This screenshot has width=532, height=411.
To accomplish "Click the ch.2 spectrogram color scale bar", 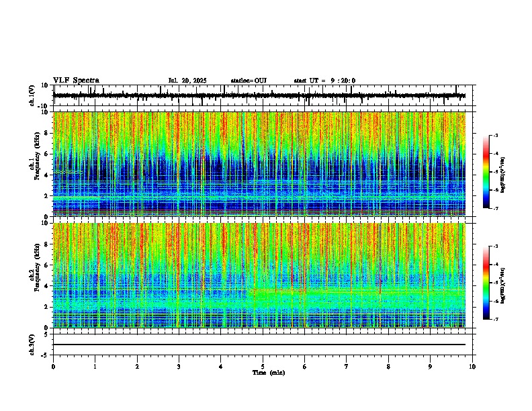I will (486, 283).
